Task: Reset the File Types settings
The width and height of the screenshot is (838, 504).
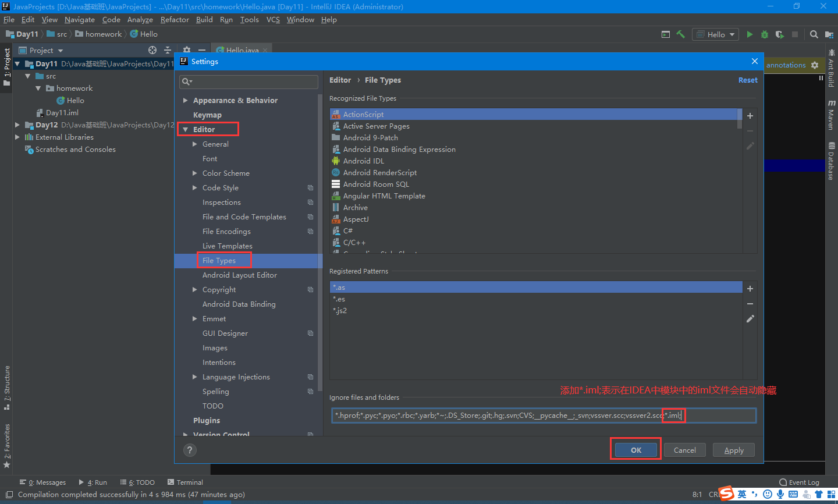Action: click(x=748, y=80)
